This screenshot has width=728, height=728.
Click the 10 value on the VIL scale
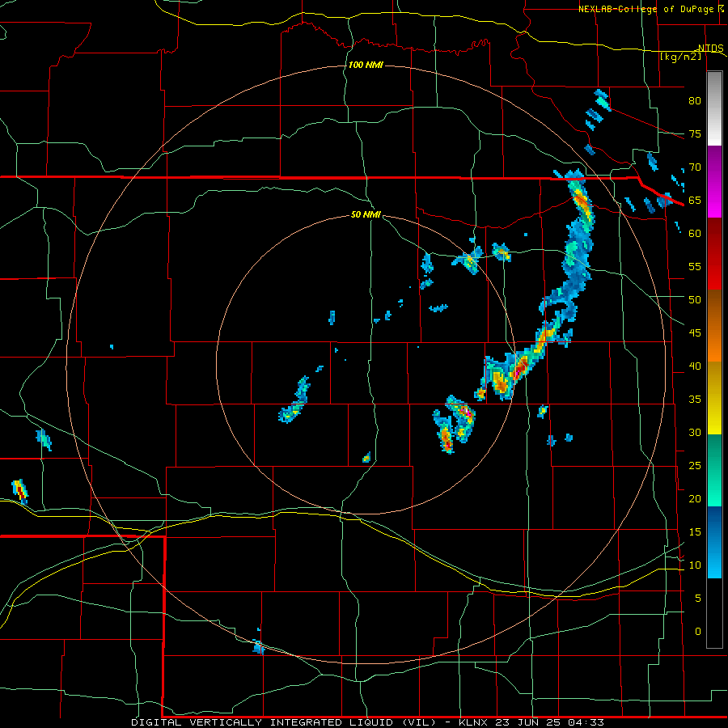[695, 565]
